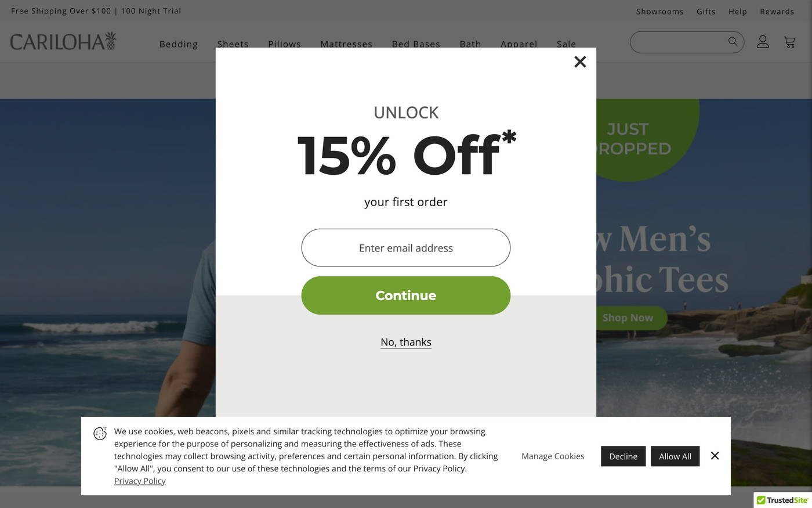812x508 pixels.
Task: Click the Cariloha pineapple logo
Action: click(63, 42)
